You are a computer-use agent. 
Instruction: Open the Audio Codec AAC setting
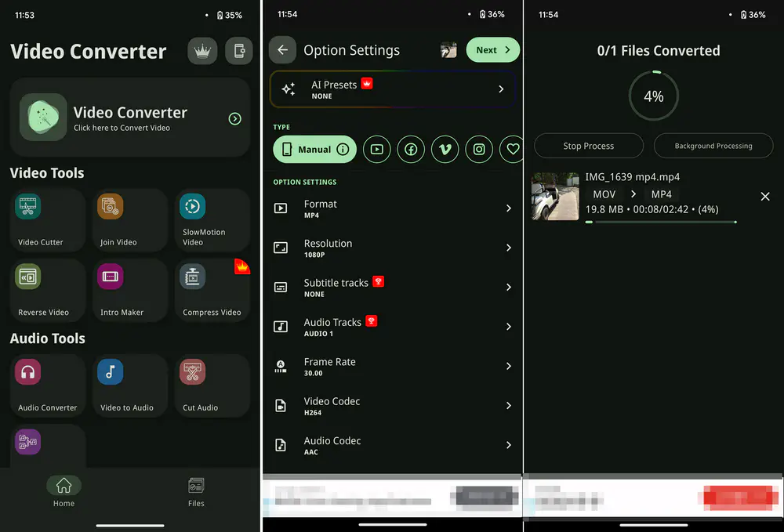pyautogui.click(x=392, y=445)
